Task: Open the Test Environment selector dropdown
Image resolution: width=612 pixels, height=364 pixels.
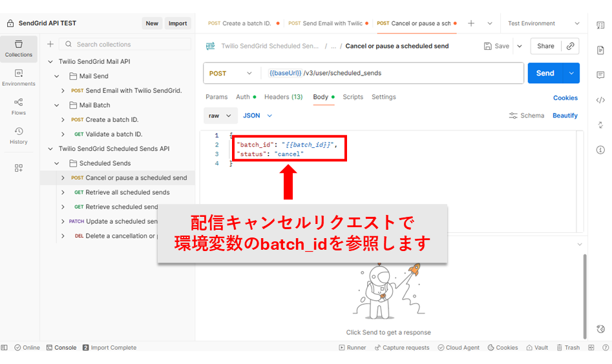Action: [x=543, y=23]
